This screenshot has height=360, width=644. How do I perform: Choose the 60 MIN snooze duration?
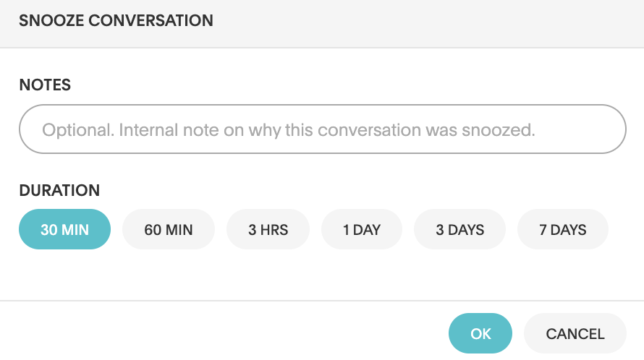coord(169,230)
